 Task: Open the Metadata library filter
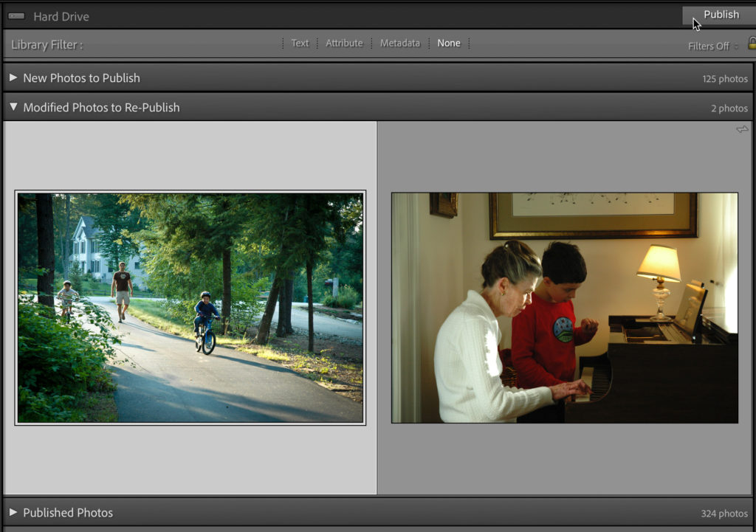coord(399,44)
